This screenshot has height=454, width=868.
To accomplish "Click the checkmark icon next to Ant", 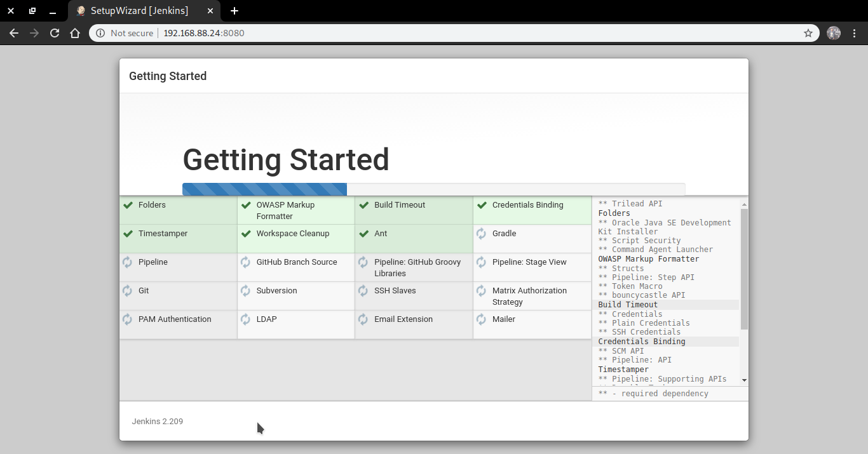I will 363,234.
